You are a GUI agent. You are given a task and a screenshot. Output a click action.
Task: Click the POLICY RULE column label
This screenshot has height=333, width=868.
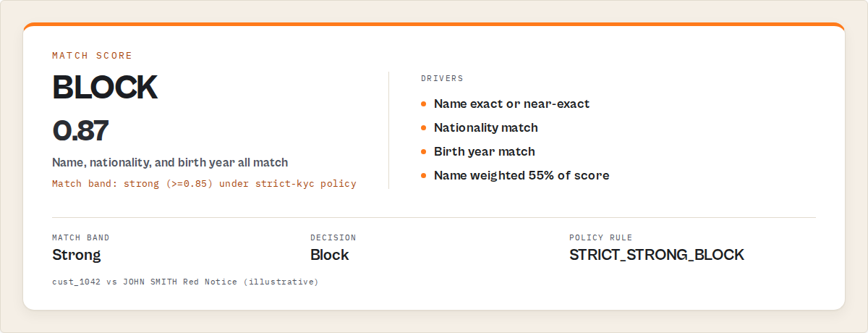point(601,237)
